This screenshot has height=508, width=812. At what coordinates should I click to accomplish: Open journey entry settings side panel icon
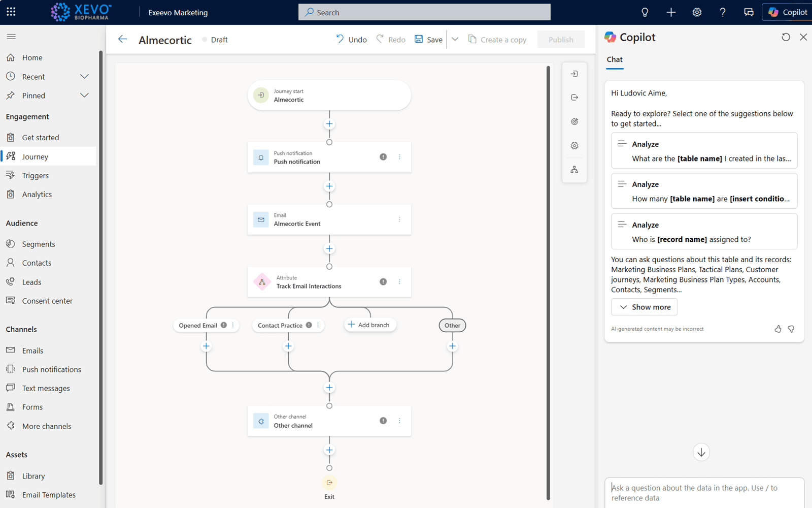point(574,74)
